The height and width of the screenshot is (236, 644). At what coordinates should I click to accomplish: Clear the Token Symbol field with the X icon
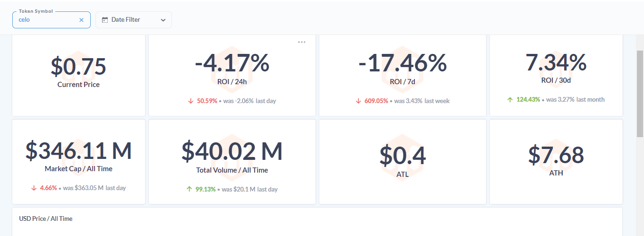81,20
